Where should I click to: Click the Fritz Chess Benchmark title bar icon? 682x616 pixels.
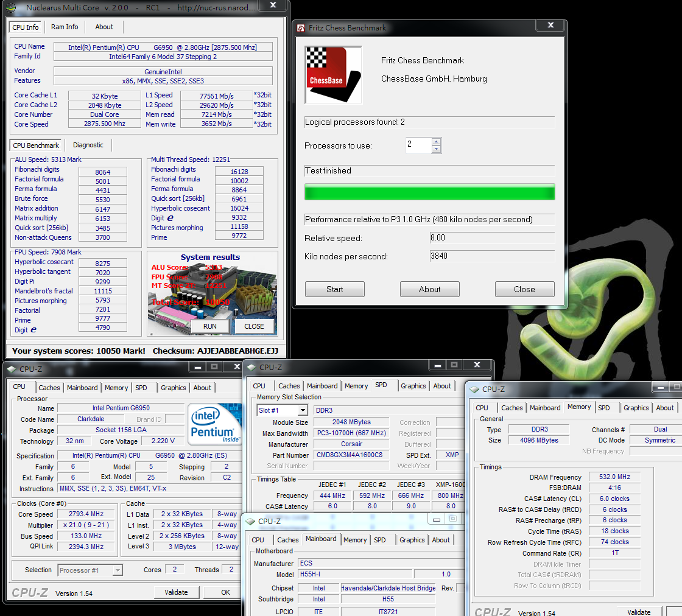(301, 28)
